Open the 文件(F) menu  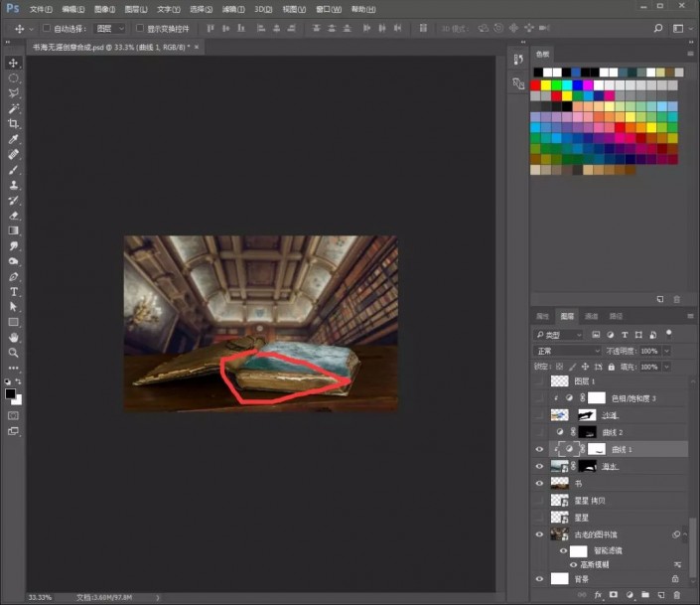(x=41, y=9)
